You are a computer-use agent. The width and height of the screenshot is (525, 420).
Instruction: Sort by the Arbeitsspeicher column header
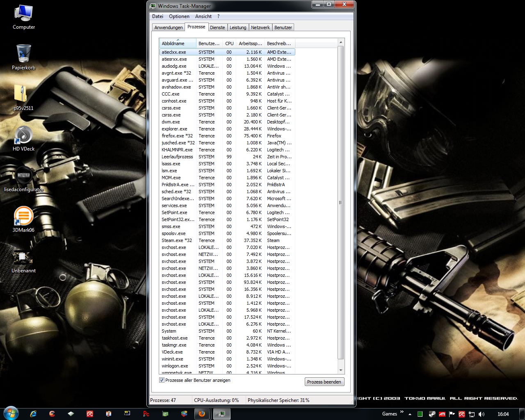click(x=250, y=43)
